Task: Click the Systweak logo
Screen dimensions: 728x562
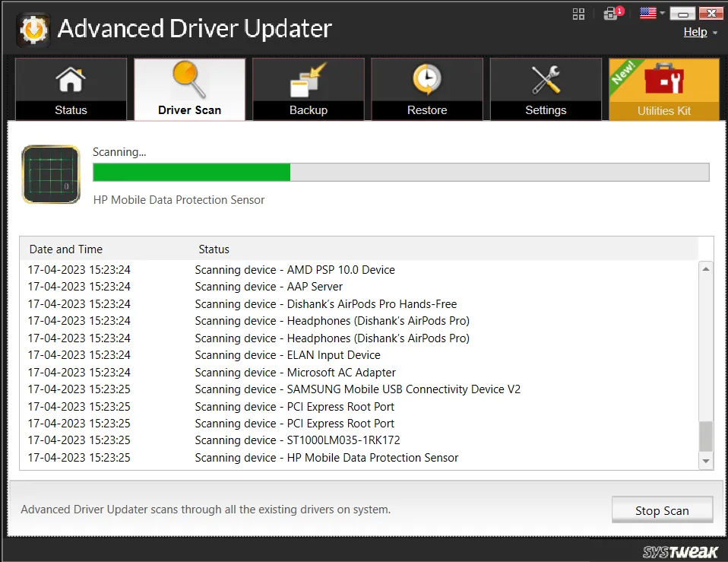Action: pyautogui.click(x=680, y=551)
